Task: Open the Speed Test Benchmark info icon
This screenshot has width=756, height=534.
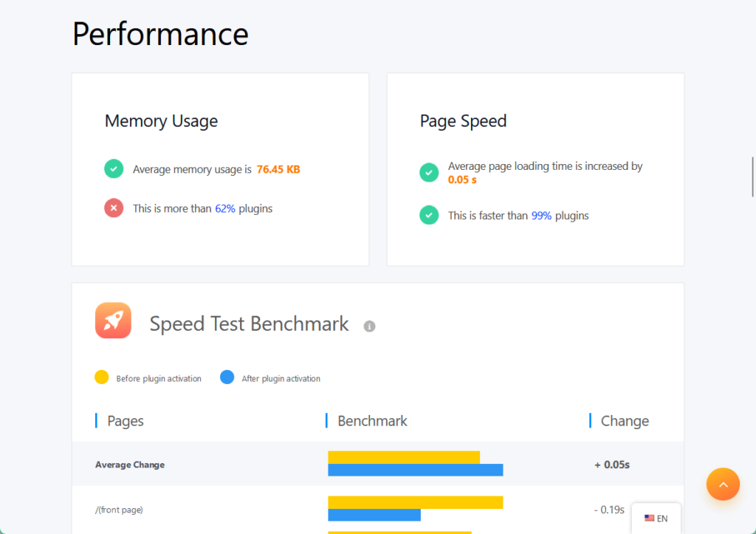Action: click(x=369, y=326)
